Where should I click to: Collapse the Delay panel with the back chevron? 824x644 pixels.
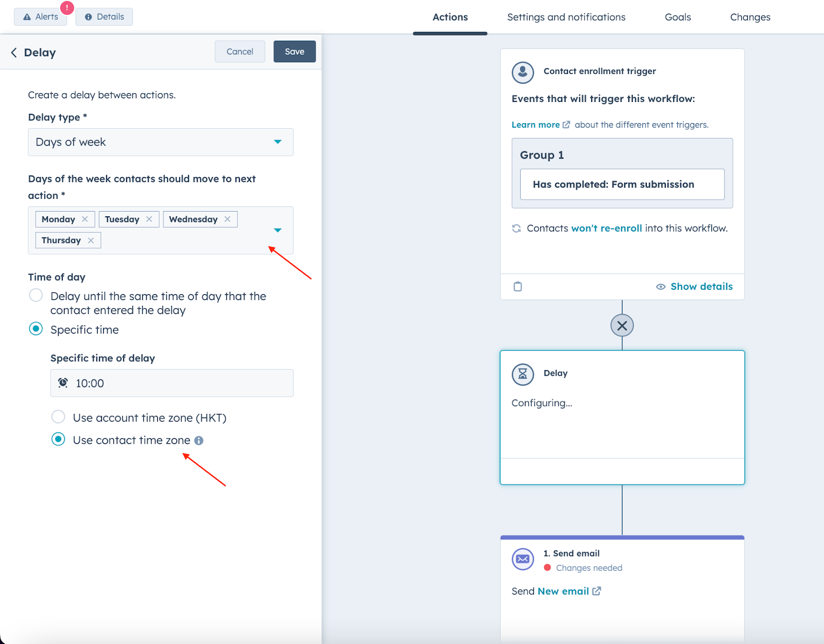14,52
